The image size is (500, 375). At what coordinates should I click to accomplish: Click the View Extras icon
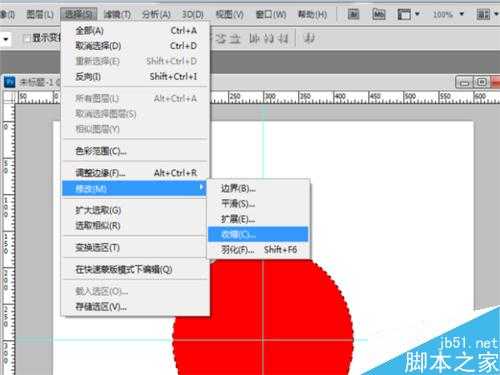tap(404, 14)
